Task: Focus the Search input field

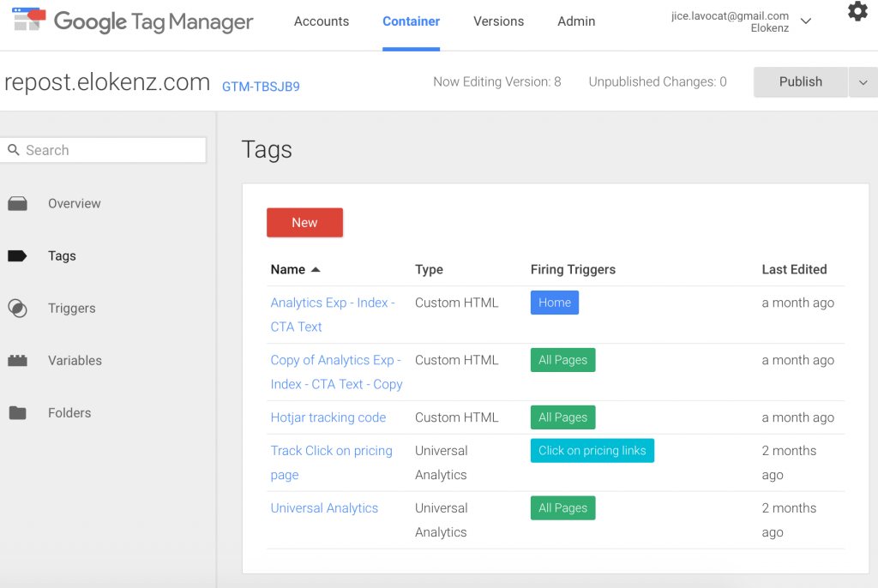Action: (x=103, y=150)
